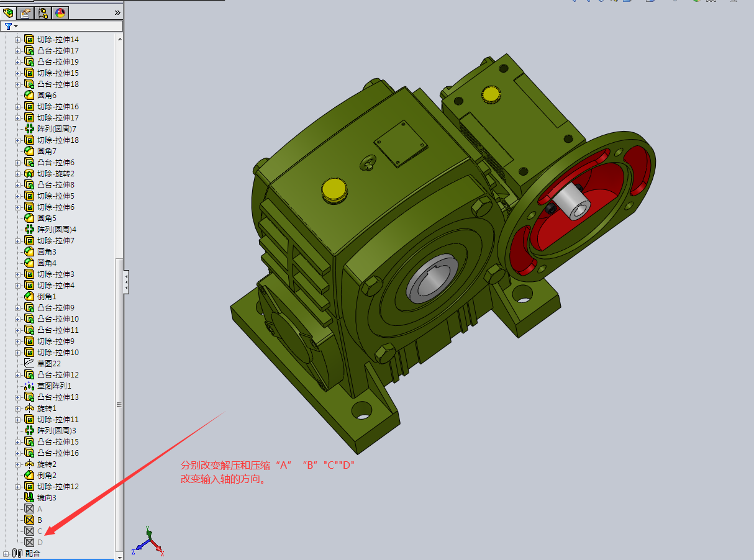Image resolution: width=754 pixels, height=560 pixels.
Task: Click the 阵列(圆周)4 circular pattern icon
Action: pos(29,230)
